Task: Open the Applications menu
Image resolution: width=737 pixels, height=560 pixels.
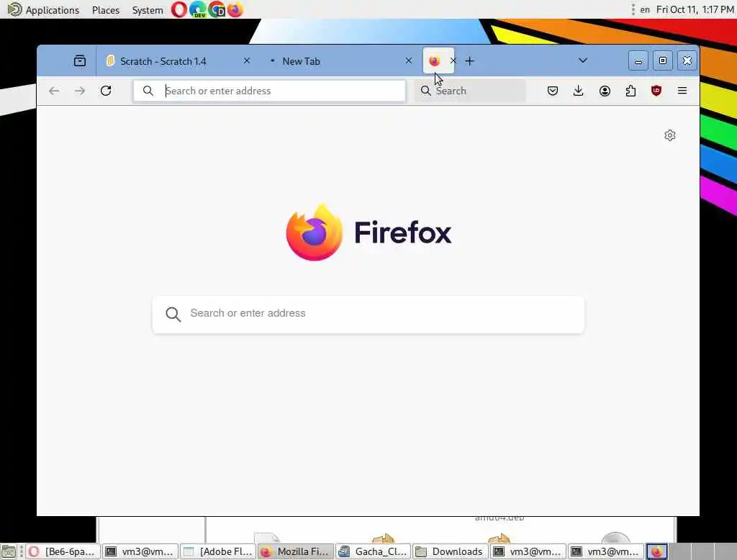Action: pyautogui.click(x=44, y=9)
